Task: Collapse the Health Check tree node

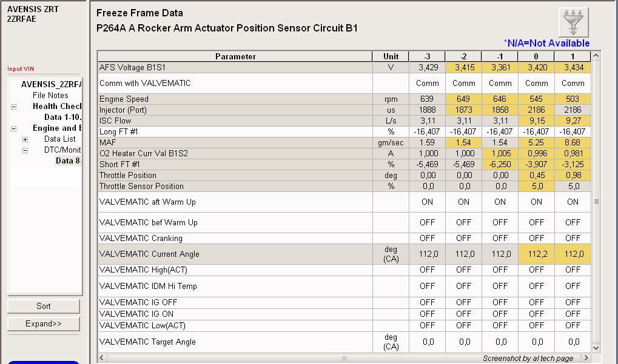Action: 13,107
